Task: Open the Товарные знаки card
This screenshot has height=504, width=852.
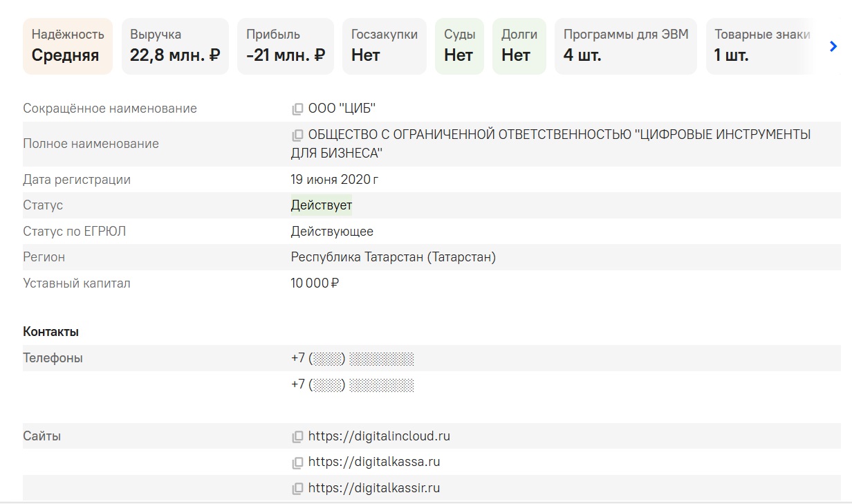Action: (x=761, y=46)
